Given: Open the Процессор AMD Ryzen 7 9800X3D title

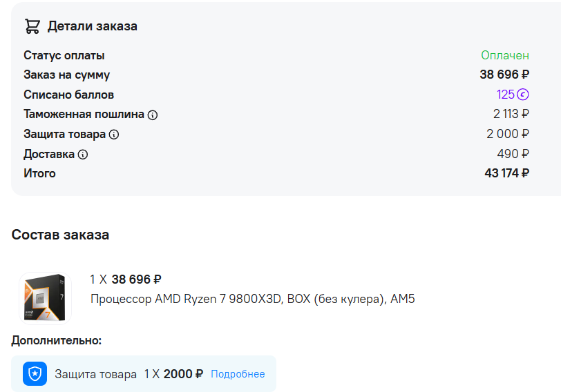Looking at the screenshot, I should pyautogui.click(x=252, y=299).
